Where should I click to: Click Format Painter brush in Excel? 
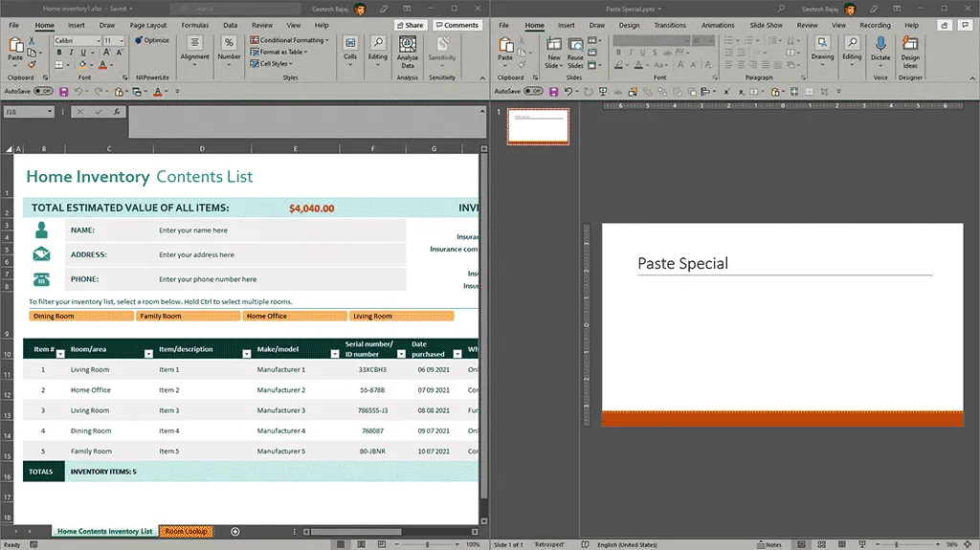point(32,64)
